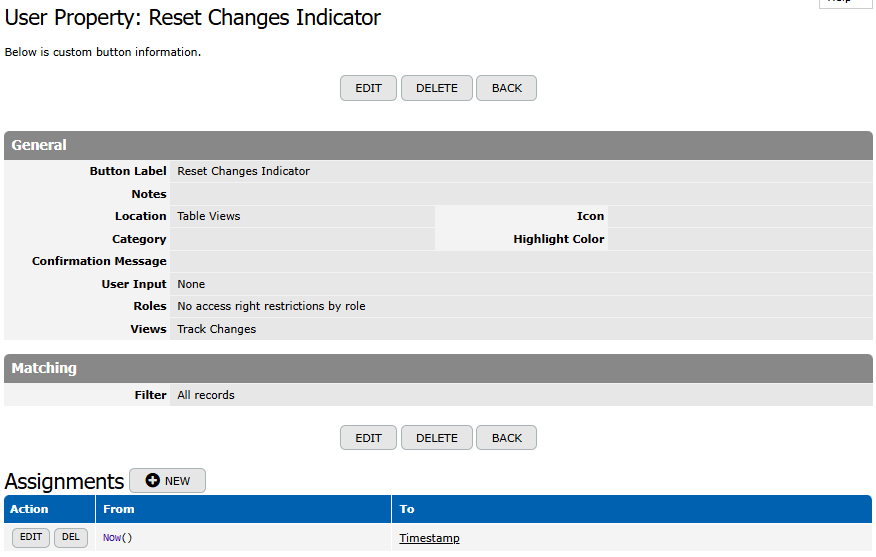Click the lower EDIT button below Matching
The width and height of the screenshot is (876, 557).
pyautogui.click(x=368, y=438)
